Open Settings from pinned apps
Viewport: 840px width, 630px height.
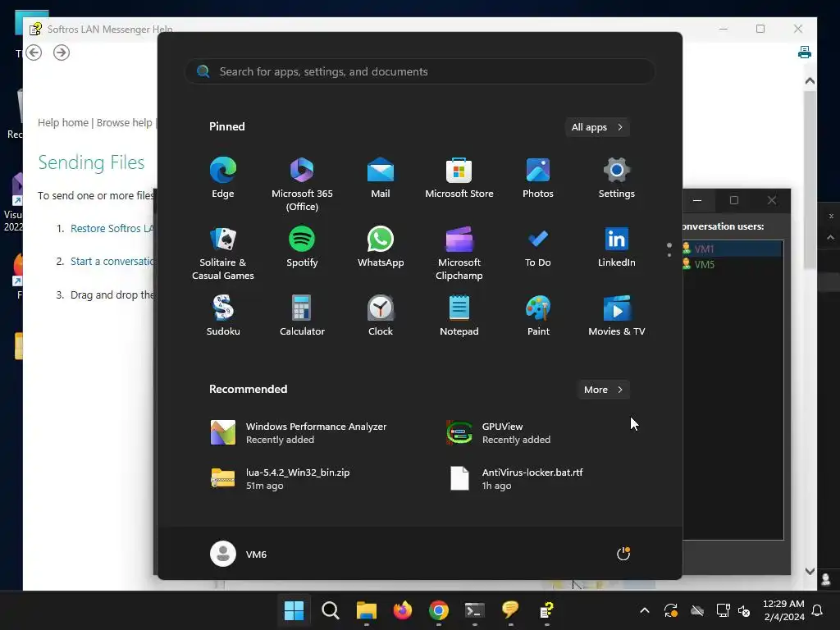(617, 178)
